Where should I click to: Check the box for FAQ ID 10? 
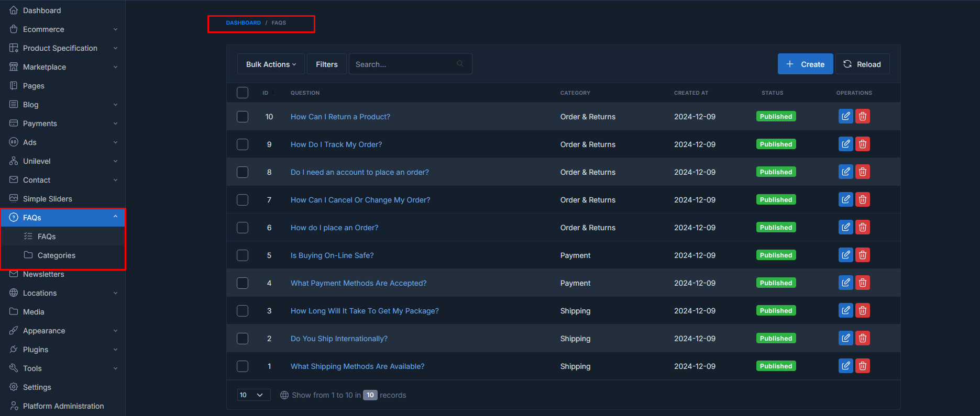click(x=243, y=117)
